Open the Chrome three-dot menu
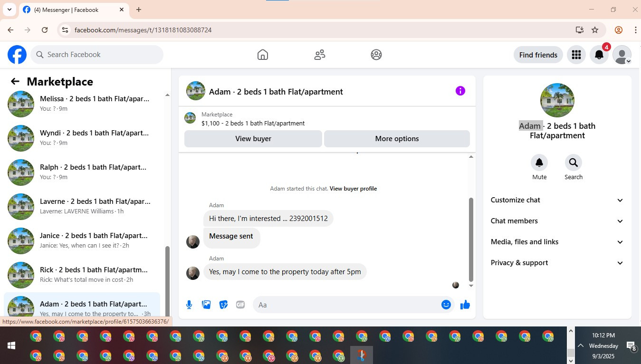The height and width of the screenshot is (364, 641). pos(635,30)
